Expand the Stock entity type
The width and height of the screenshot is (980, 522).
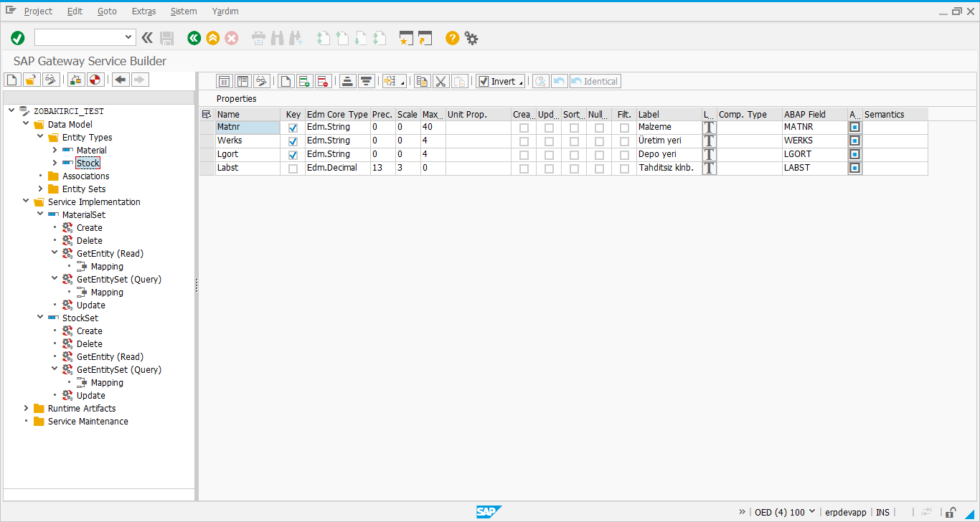pyautogui.click(x=55, y=163)
